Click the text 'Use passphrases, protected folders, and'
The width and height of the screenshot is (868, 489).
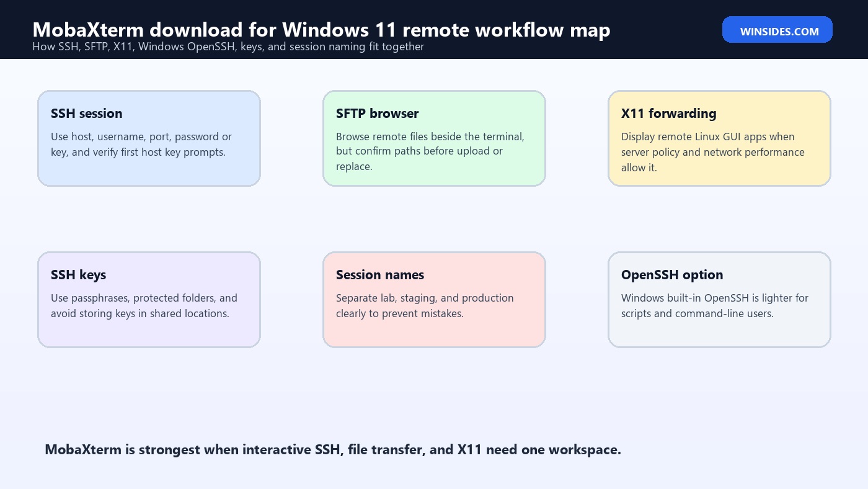coord(144,298)
